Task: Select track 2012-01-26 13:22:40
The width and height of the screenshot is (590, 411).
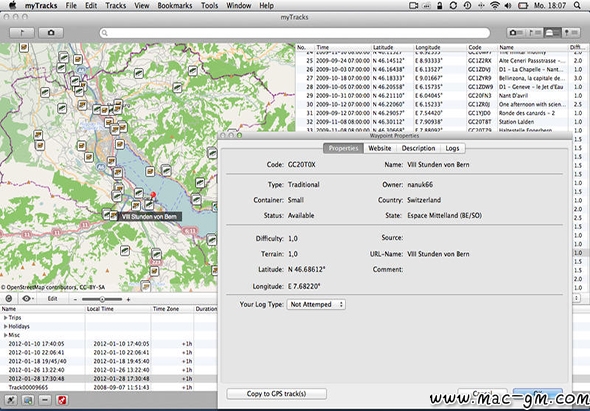Action: pyautogui.click(x=109, y=370)
